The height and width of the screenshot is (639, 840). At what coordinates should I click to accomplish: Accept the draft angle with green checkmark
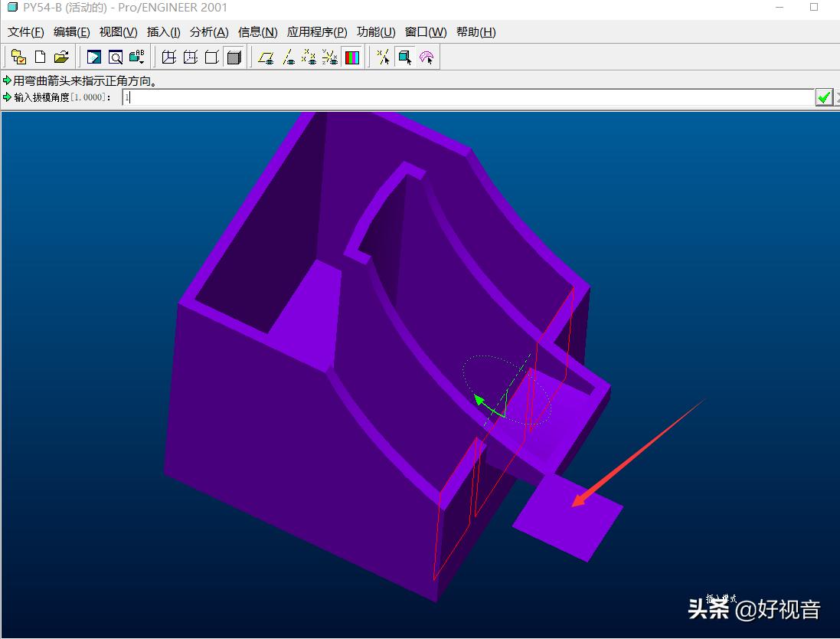[824, 97]
